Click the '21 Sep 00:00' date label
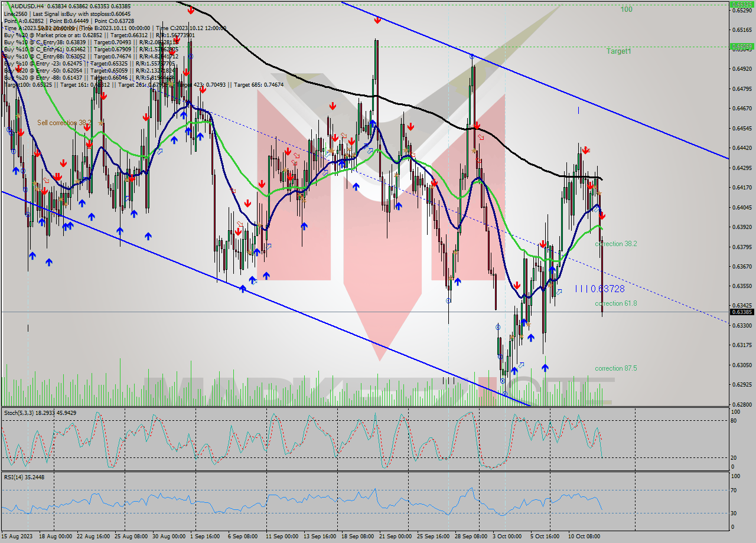This screenshot has height=543, width=756. pos(395,537)
